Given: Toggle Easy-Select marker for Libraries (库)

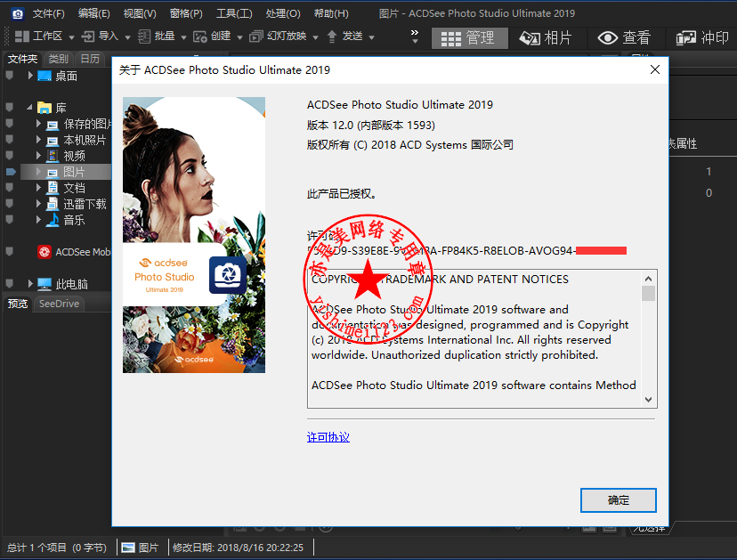Looking at the screenshot, I should click(x=9, y=107).
